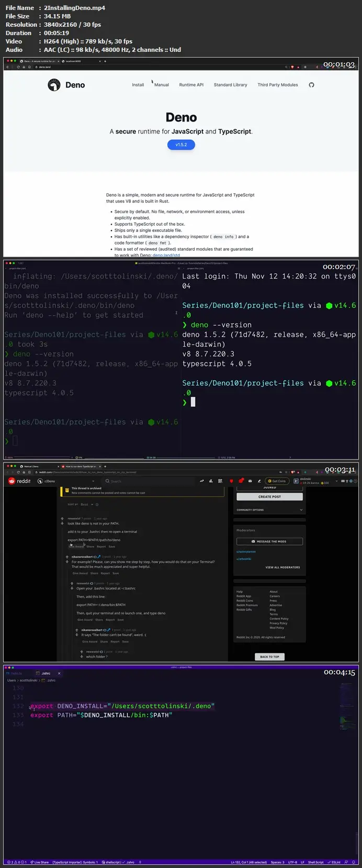Image resolution: width=362 pixels, height=868 pixels.
Task: Click UTF-8 encoding in status bar
Action: [292, 862]
